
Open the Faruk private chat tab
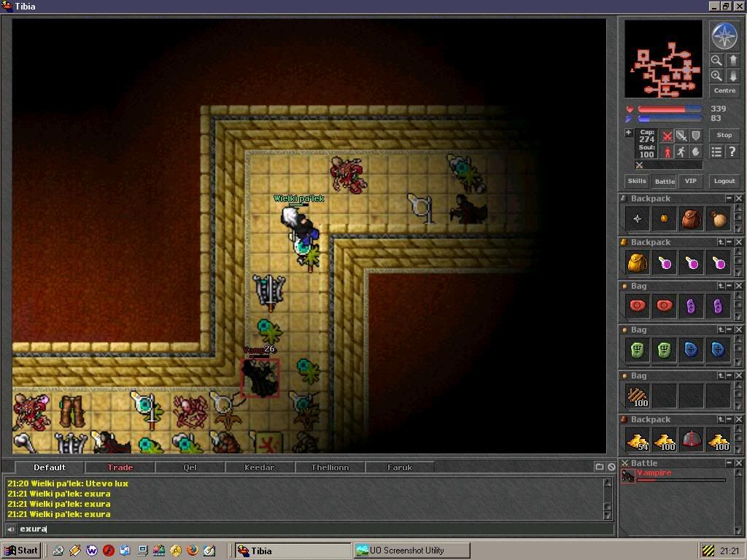(x=399, y=467)
